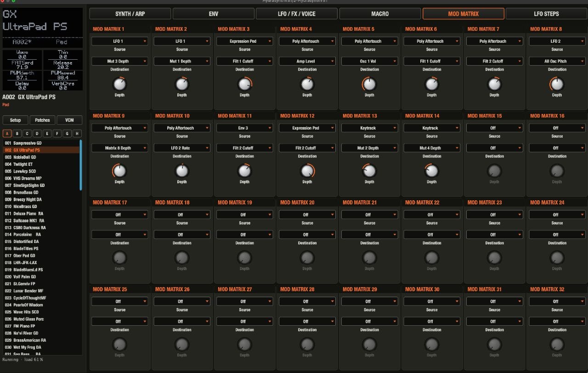The width and height of the screenshot is (588, 373).
Task: Click the patch list scrollbar
Action: click(x=81, y=165)
